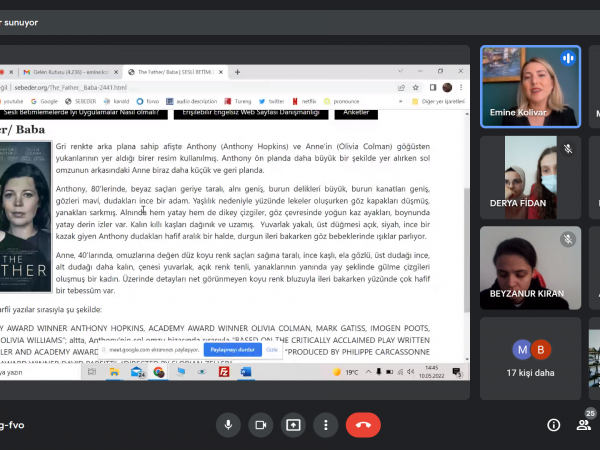Viewport: 600px width, 450px height.
Task: Expand the hidden system tray icons arrow
Action: 368,372
